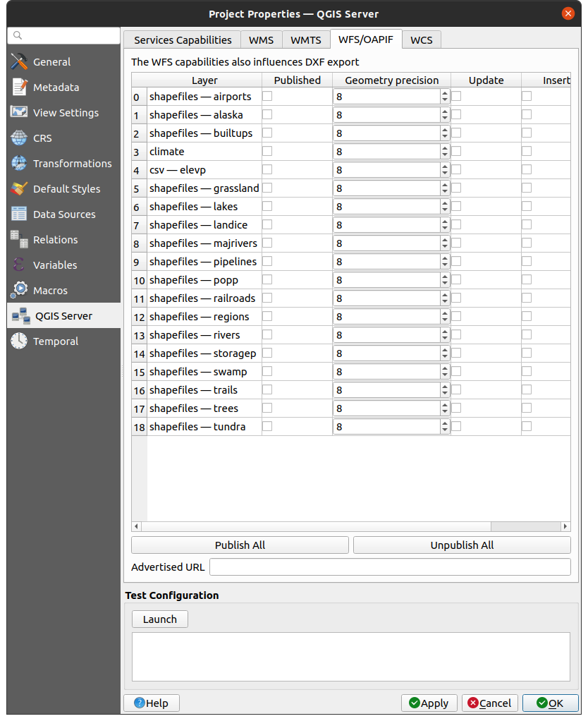This screenshot has height=721, width=588.
Task: Open the Temporal clock icon
Action: (20, 341)
